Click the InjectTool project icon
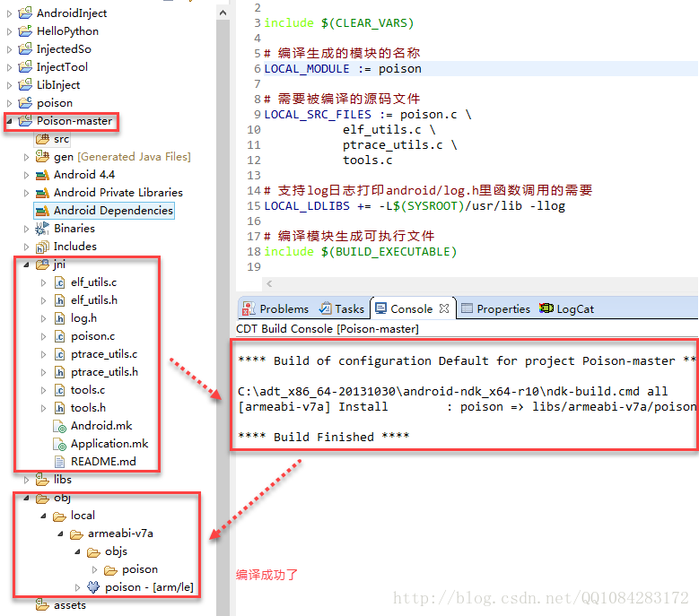699x616 pixels. tap(25, 67)
